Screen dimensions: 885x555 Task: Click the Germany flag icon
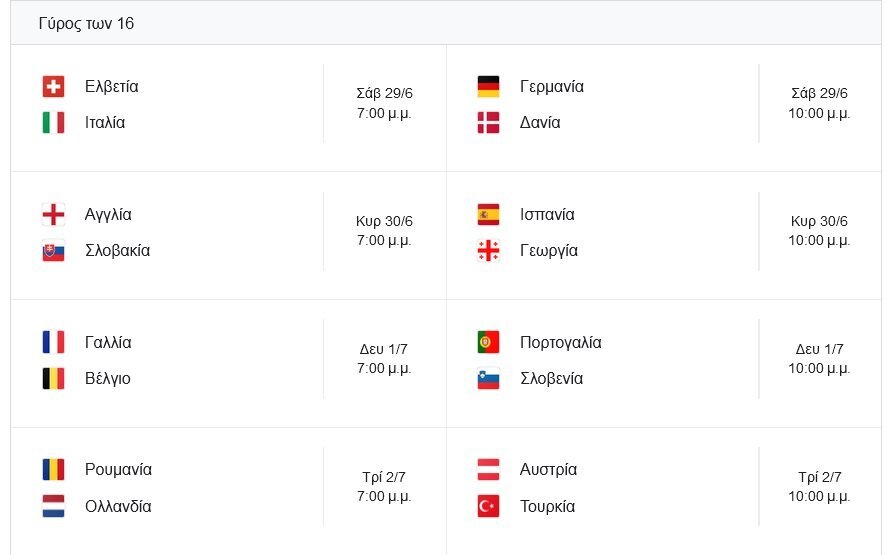488,87
